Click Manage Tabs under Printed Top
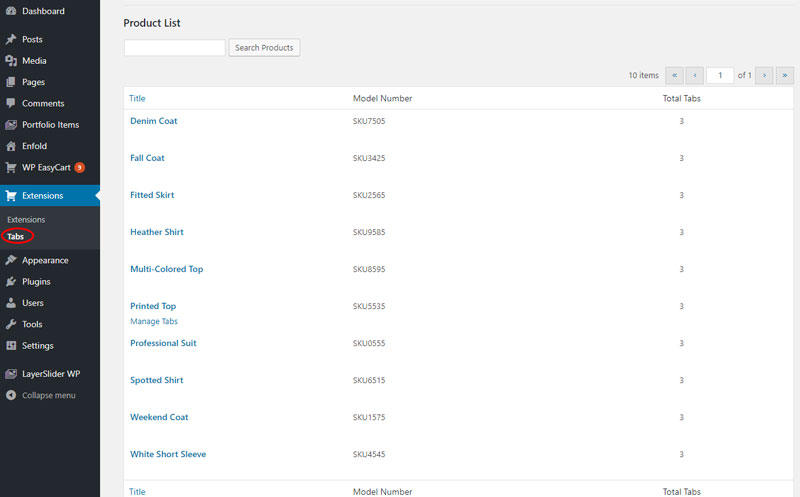The image size is (800, 497). (154, 321)
